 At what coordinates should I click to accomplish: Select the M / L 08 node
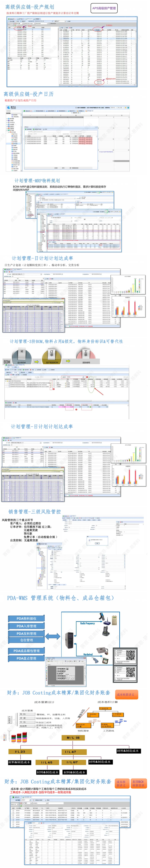(x=73, y=738)
